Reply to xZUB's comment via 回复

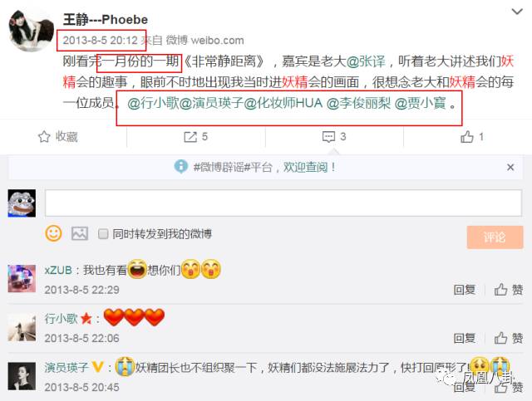point(465,290)
